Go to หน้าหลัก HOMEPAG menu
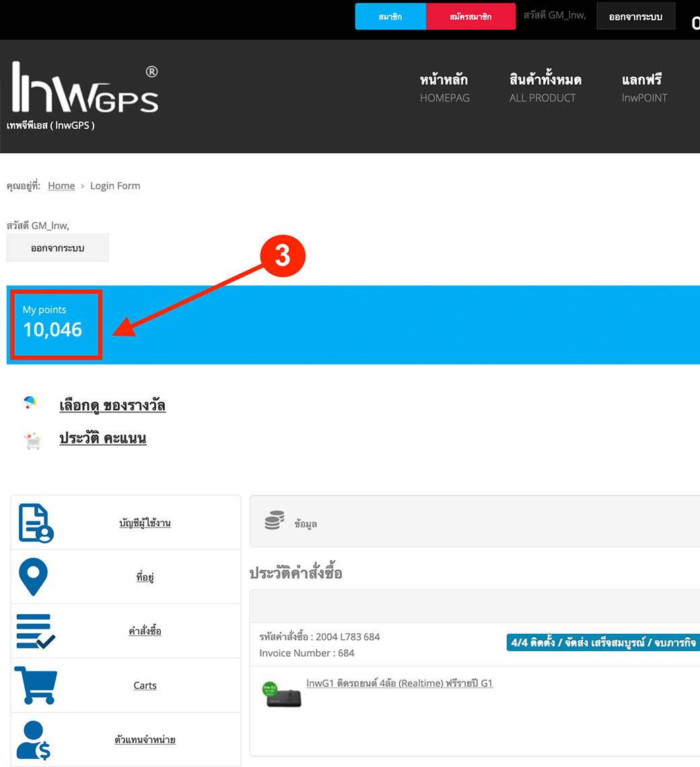 point(444,88)
